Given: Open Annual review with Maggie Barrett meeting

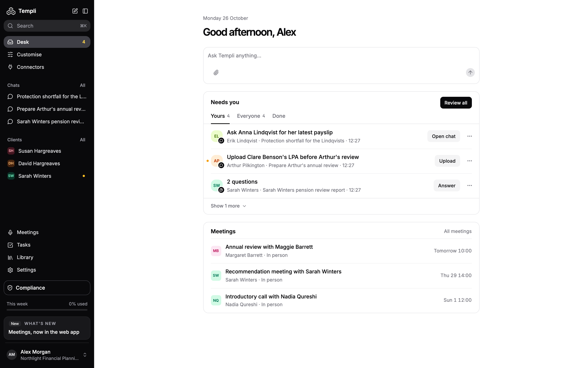Looking at the screenshot, I should tap(341, 251).
